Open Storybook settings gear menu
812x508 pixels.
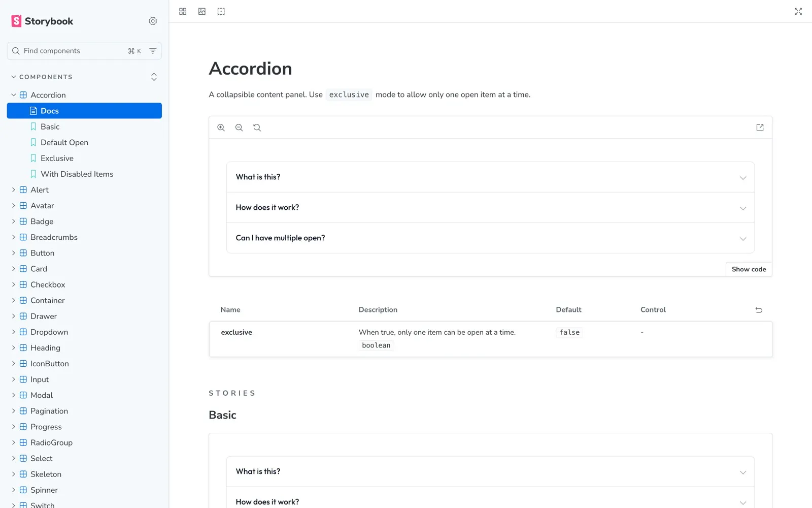[153, 21]
